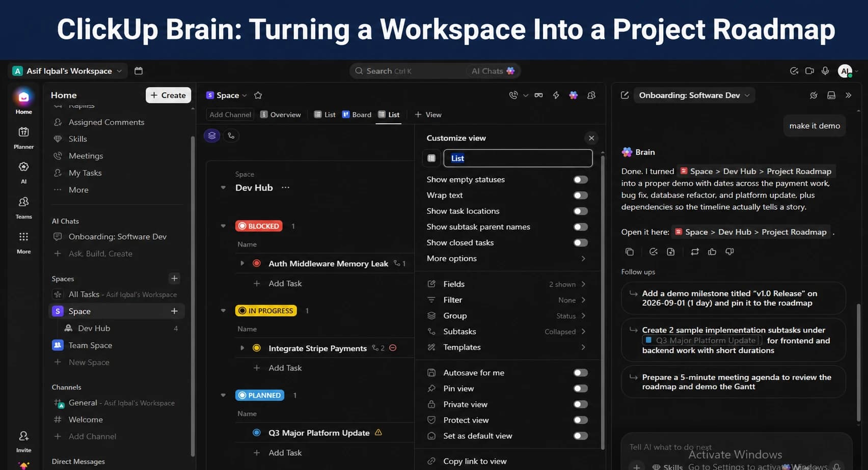This screenshot has height=470, width=868.
Task: Enable Autosave for me
Action: (581, 373)
